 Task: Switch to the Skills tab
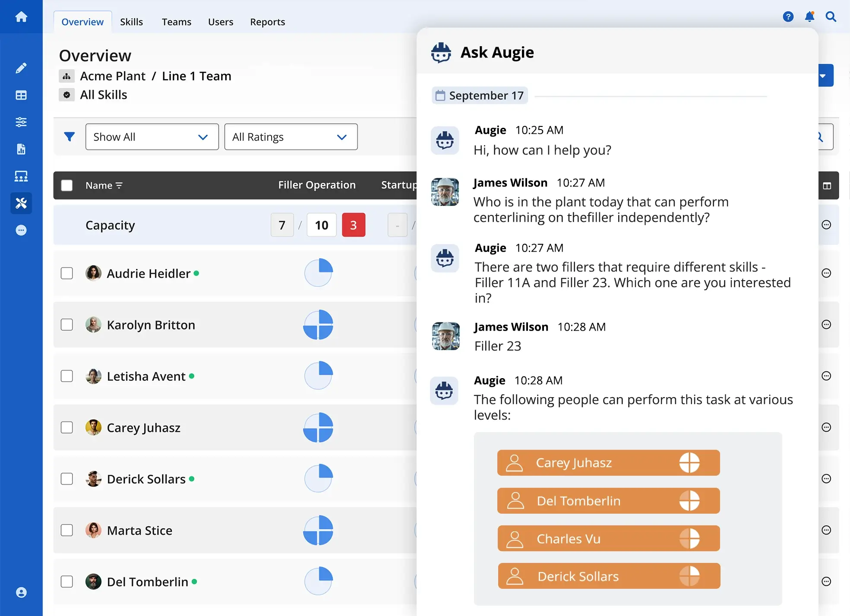131,21
